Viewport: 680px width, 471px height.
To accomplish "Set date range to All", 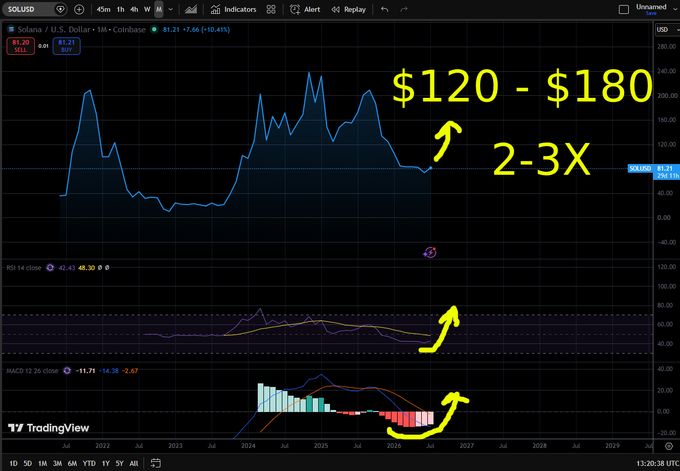I will click(x=134, y=463).
